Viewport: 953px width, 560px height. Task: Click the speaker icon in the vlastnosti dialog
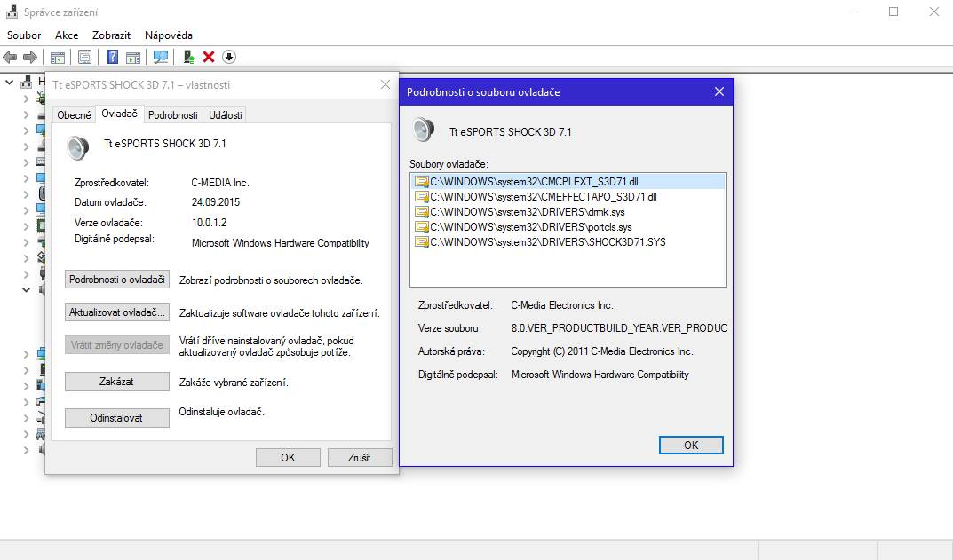click(78, 147)
